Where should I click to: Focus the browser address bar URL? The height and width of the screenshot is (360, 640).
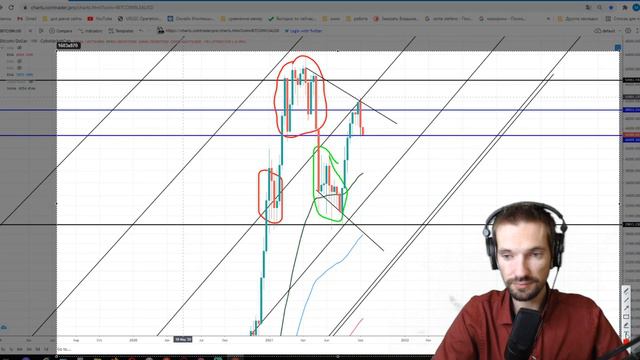pyautogui.click(x=92, y=7)
